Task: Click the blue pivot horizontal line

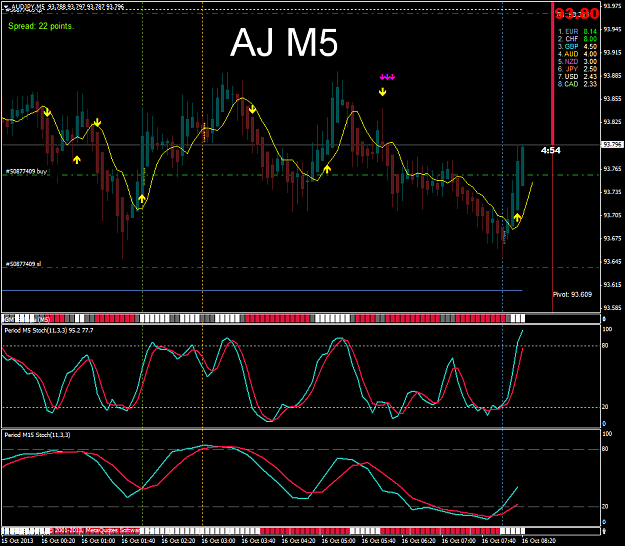Action: (262, 291)
